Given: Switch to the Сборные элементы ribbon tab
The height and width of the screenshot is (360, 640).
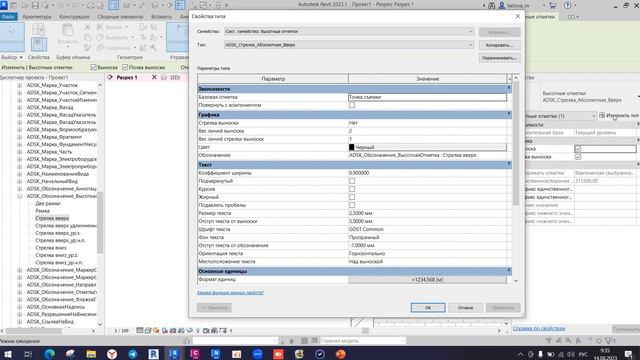Looking at the screenshot, I should click(120, 17).
